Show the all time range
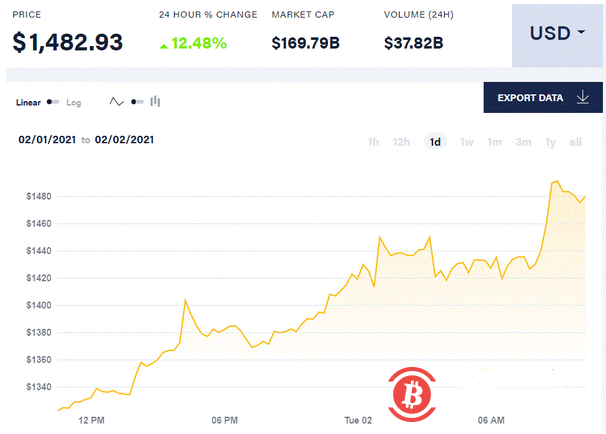 pyautogui.click(x=575, y=142)
